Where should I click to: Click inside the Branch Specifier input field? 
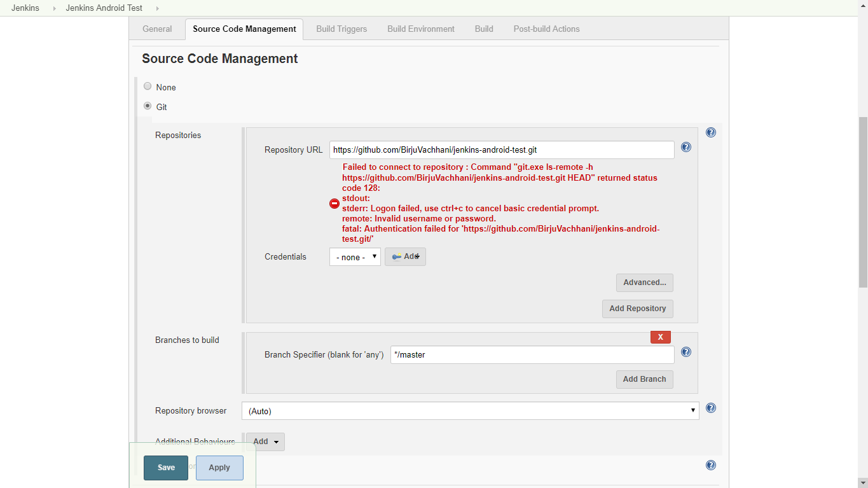(x=532, y=354)
